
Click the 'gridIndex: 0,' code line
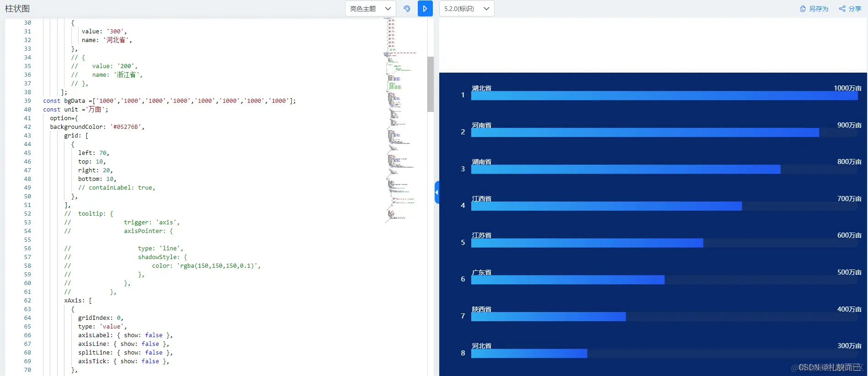(x=101, y=318)
